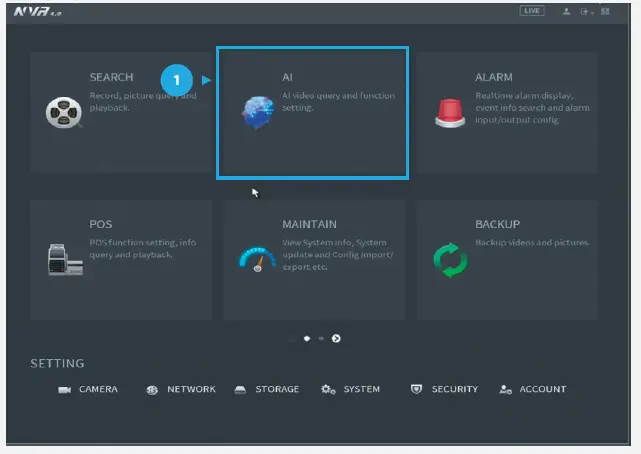Click 'Backup videos and pictures.' text
The image size is (641, 454).
(x=532, y=243)
